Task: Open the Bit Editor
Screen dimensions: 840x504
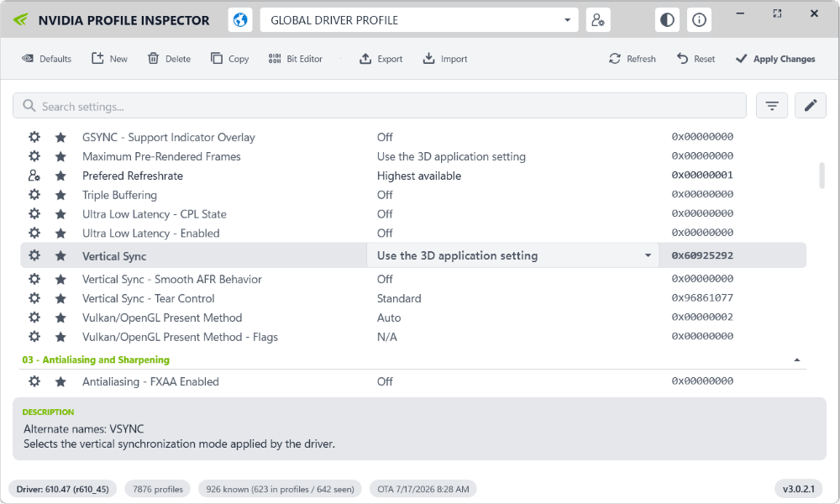Action: [x=295, y=59]
